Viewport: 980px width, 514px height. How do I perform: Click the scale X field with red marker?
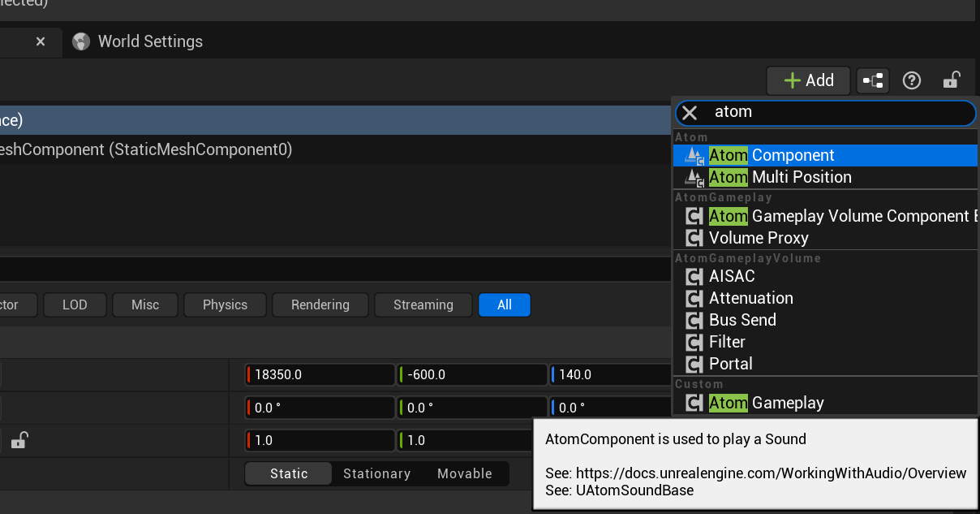click(320, 440)
